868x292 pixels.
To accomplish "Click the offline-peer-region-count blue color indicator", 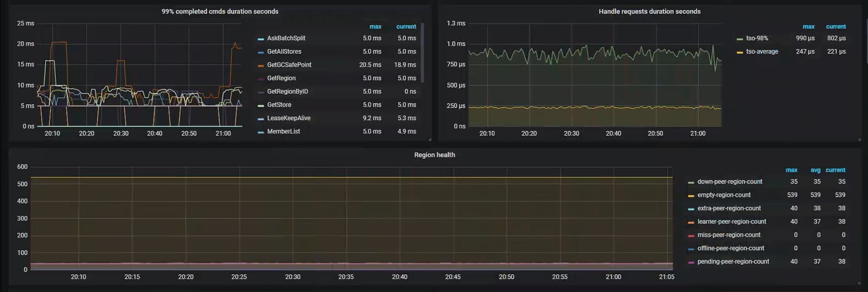I will coord(690,249).
